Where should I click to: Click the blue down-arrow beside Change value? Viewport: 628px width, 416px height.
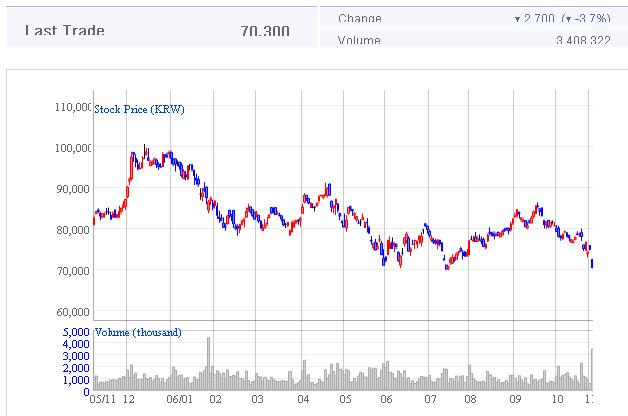pyautogui.click(x=517, y=19)
